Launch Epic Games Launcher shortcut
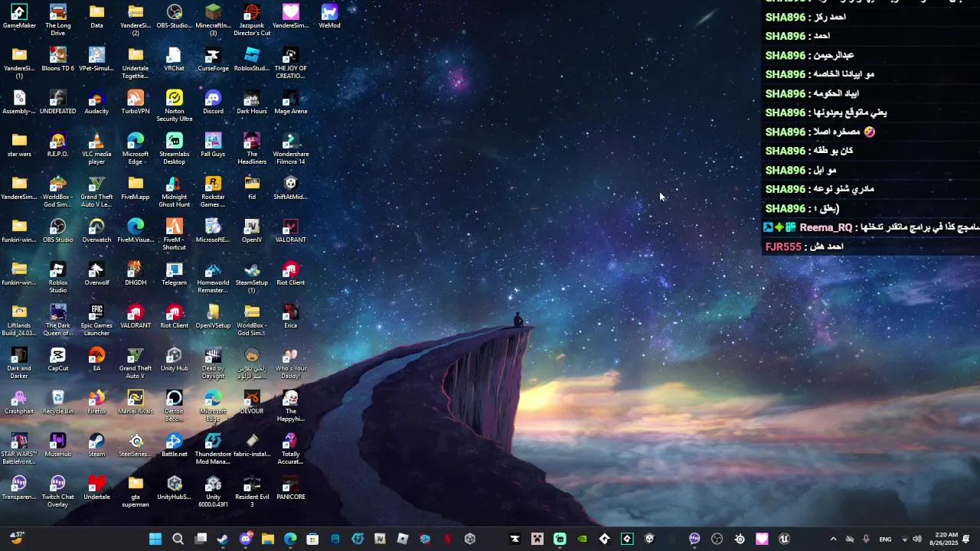The width and height of the screenshot is (980, 551). pos(96,320)
